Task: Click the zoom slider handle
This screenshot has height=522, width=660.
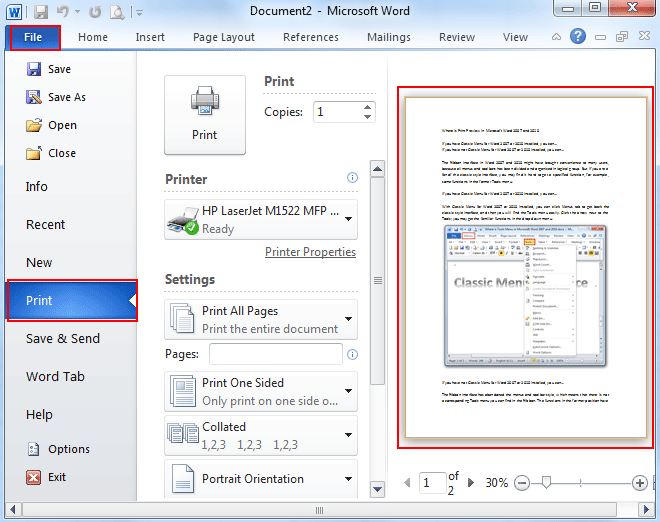Action: 546,482
